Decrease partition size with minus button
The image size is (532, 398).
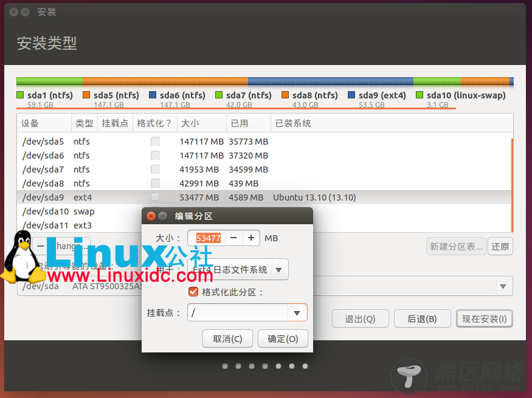point(233,238)
